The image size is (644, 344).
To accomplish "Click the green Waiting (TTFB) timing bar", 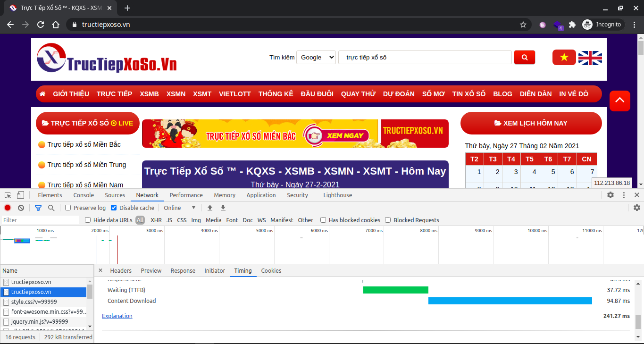I will click(x=396, y=290).
